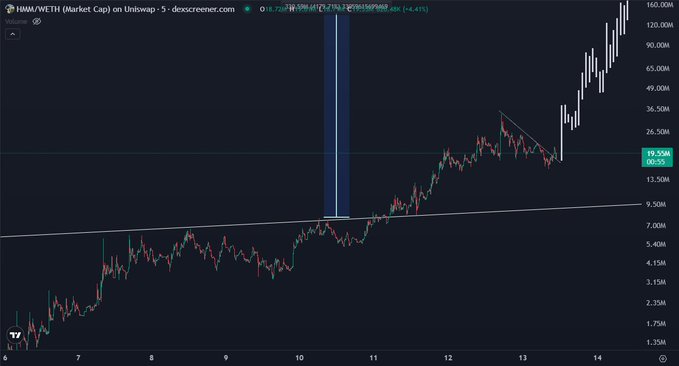Click the green market status dot
679x366 pixels.
(247, 9)
